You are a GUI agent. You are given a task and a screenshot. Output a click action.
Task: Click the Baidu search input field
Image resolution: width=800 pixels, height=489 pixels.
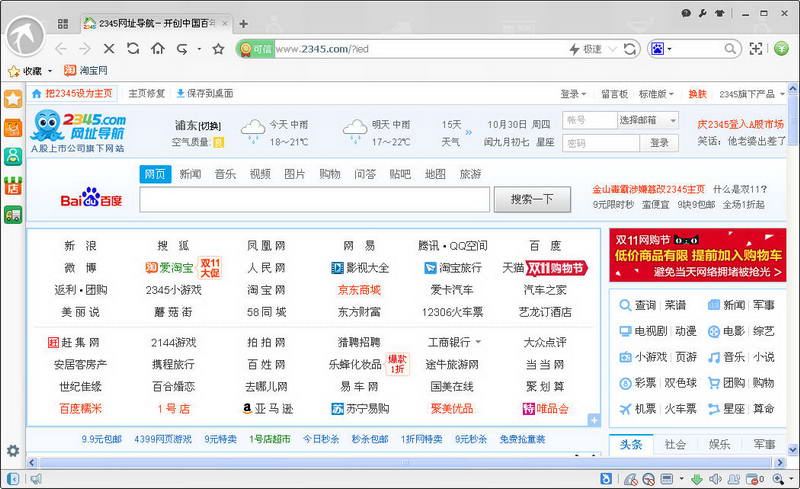click(314, 199)
